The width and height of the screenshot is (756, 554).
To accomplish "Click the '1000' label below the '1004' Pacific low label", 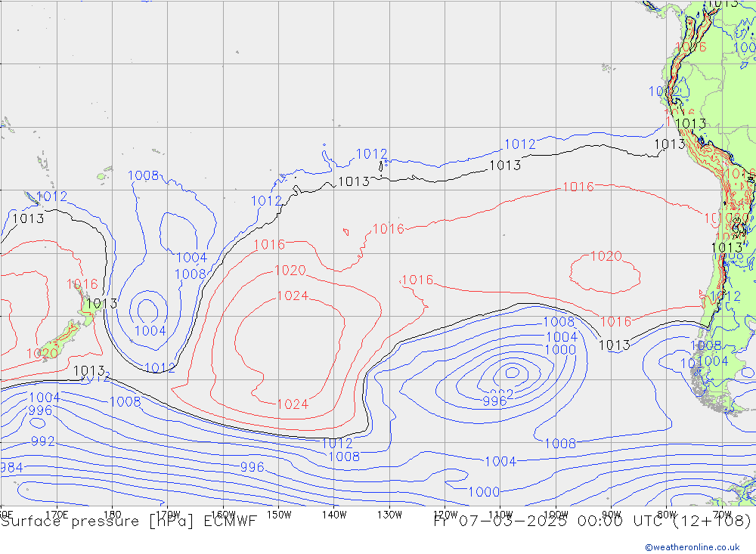I will (560, 350).
